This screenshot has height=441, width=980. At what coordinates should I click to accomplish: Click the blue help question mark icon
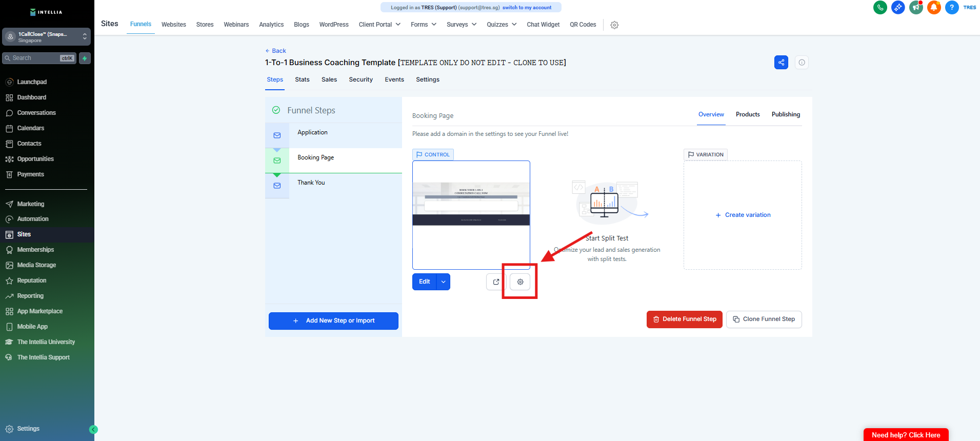pyautogui.click(x=952, y=8)
